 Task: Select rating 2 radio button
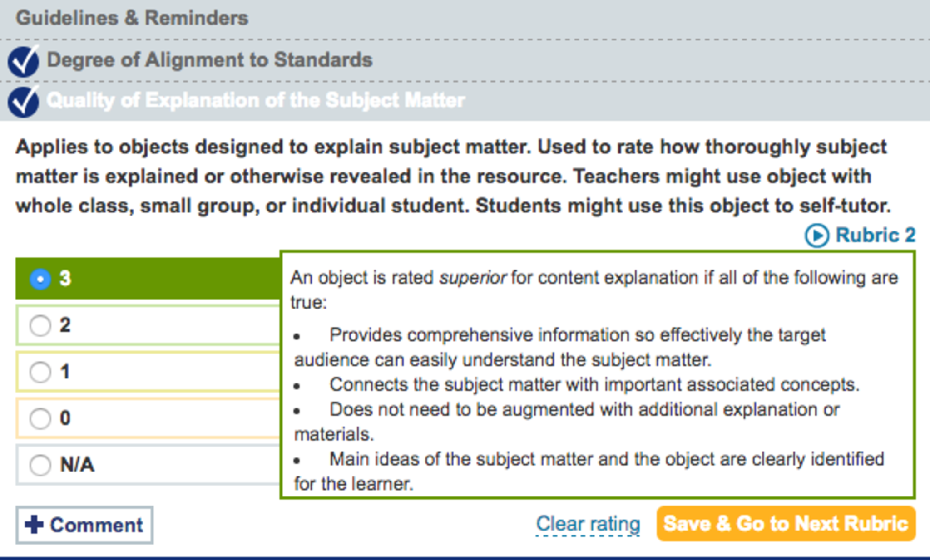(40, 325)
